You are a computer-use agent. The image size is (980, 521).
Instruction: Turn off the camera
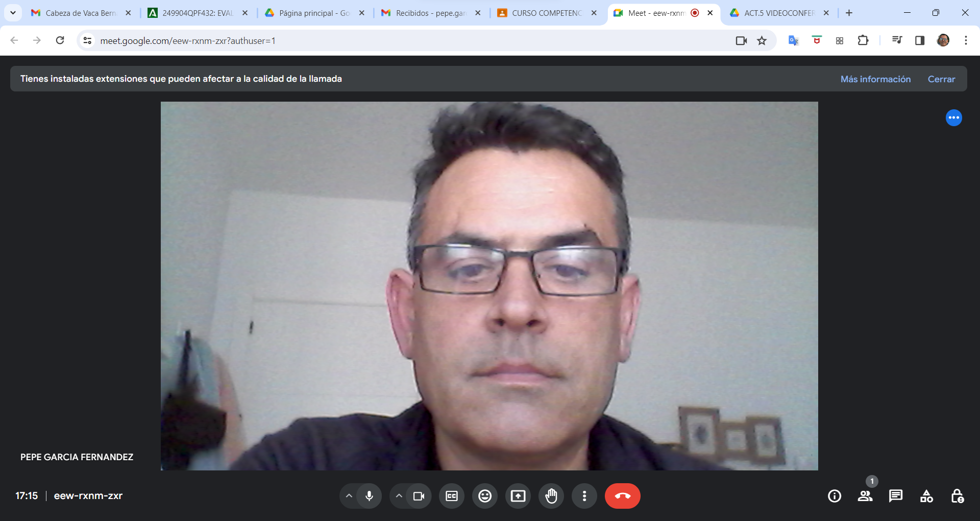[419, 496]
